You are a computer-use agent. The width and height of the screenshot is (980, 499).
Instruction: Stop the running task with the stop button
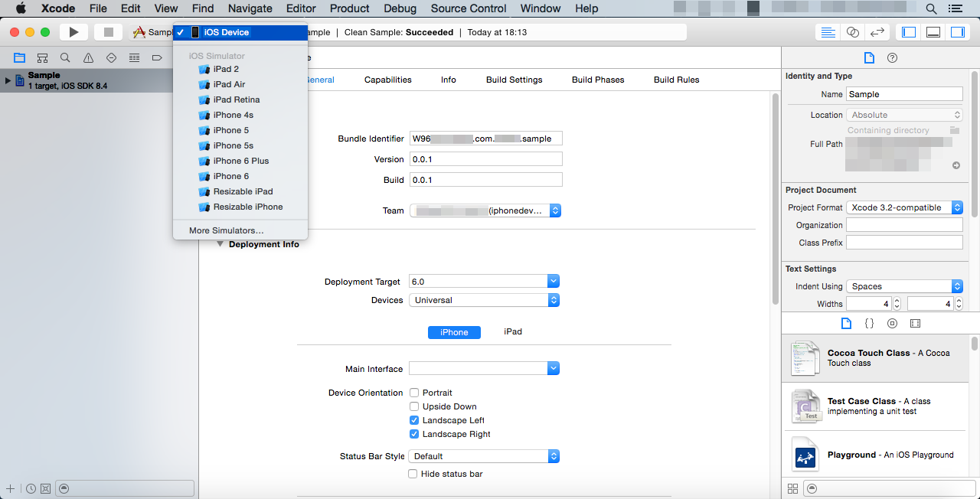point(108,32)
